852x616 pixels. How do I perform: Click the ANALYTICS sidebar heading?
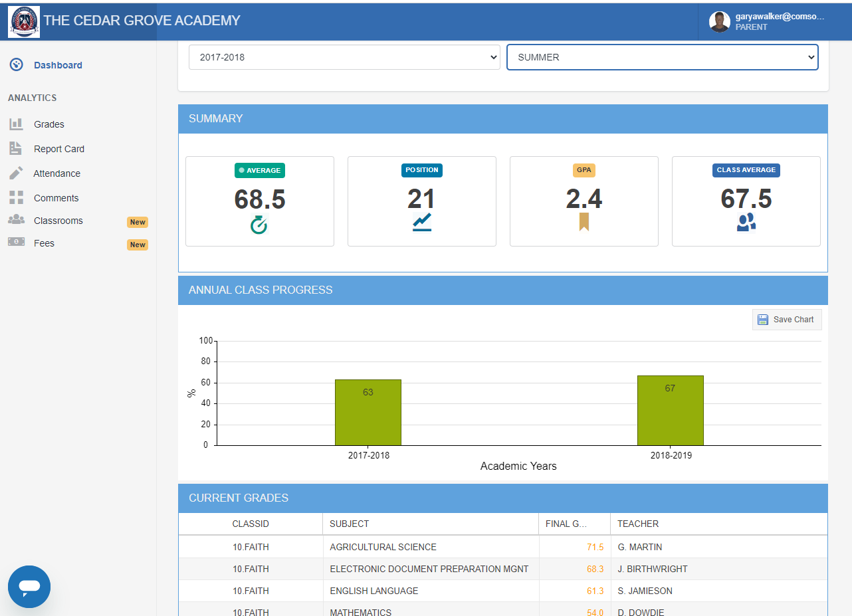tap(33, 98)
